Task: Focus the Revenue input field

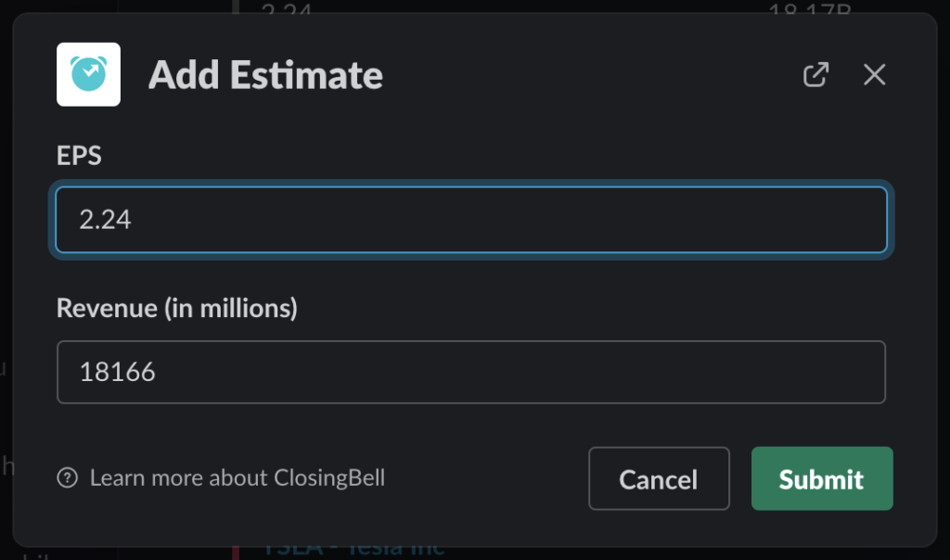Action: pos(471,372)
